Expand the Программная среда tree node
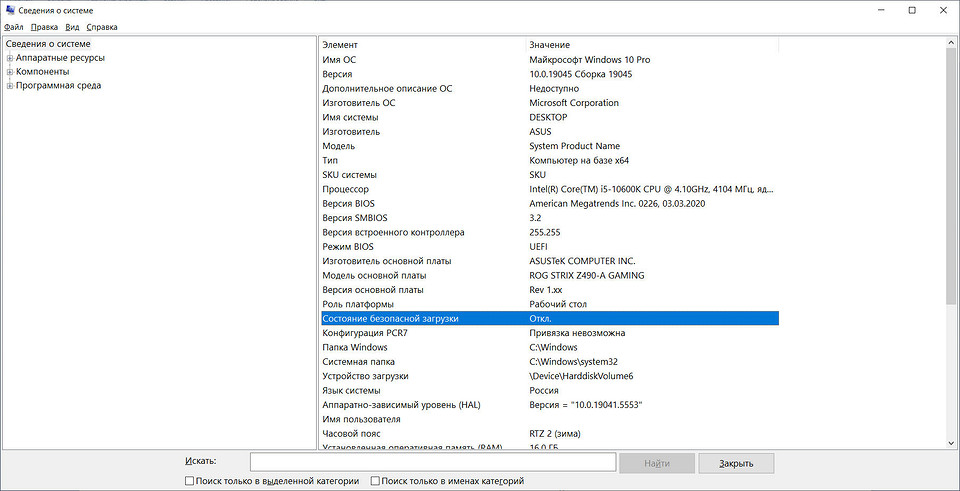960x491 pixels. click(x=10, y=86)
